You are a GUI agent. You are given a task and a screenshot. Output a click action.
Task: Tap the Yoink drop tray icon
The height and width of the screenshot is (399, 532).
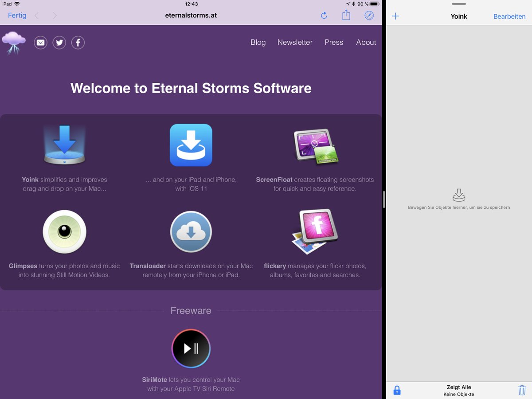coord(459,195)
